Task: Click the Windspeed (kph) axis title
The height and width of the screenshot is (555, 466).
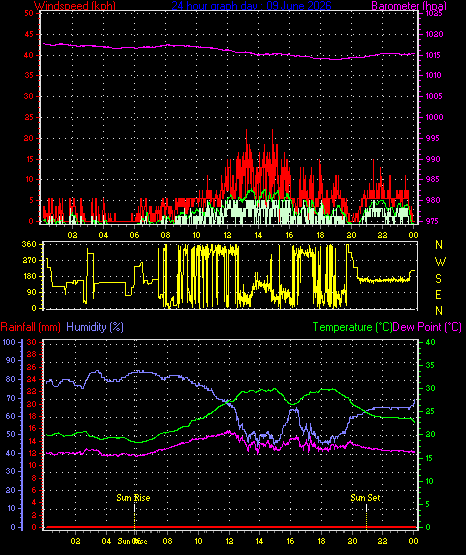Action: [75, 6]
